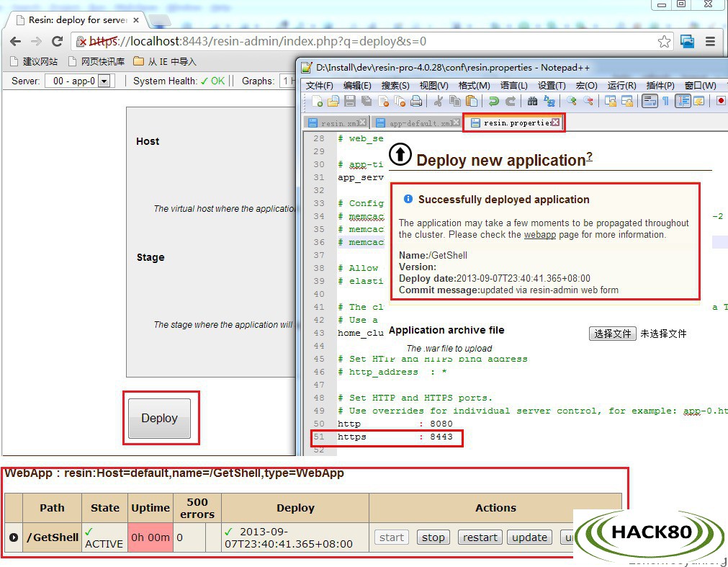Viewport: 728px width, 567px height.
Task: Close current document via toolbar icon
Action: 384,101
